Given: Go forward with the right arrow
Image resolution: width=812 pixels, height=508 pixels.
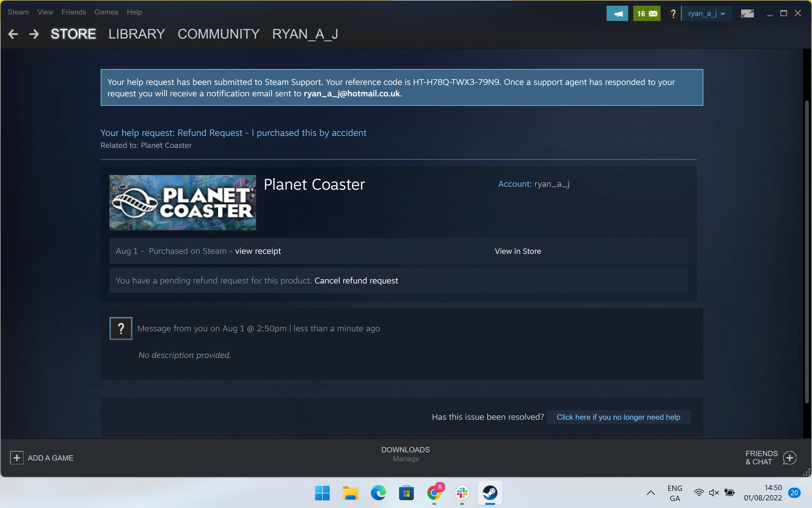Looking at the screenshot, I should 34,34.
